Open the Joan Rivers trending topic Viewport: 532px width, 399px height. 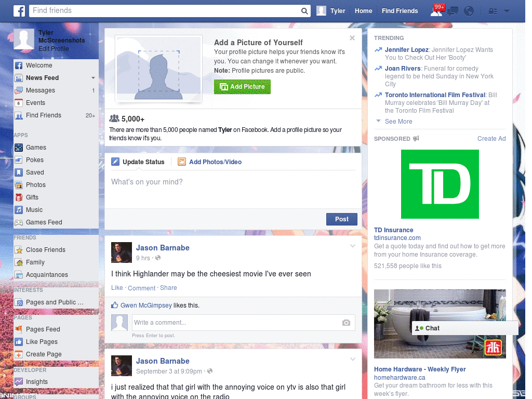tap(403, 69)
